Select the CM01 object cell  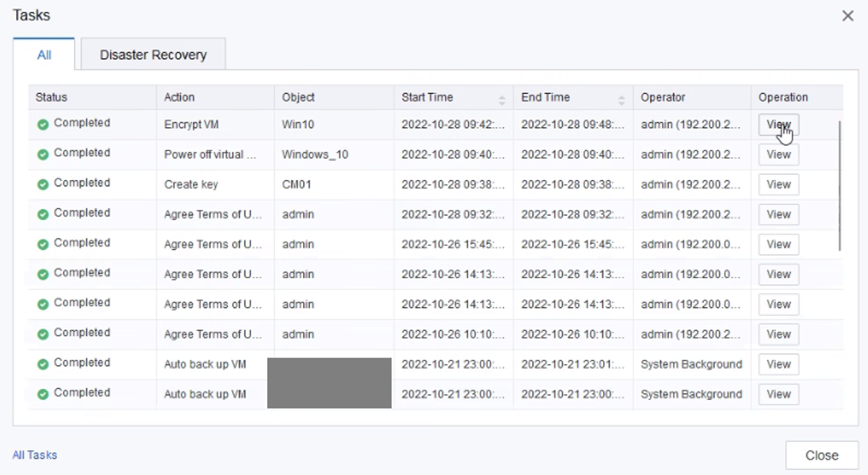pos(296,185)
